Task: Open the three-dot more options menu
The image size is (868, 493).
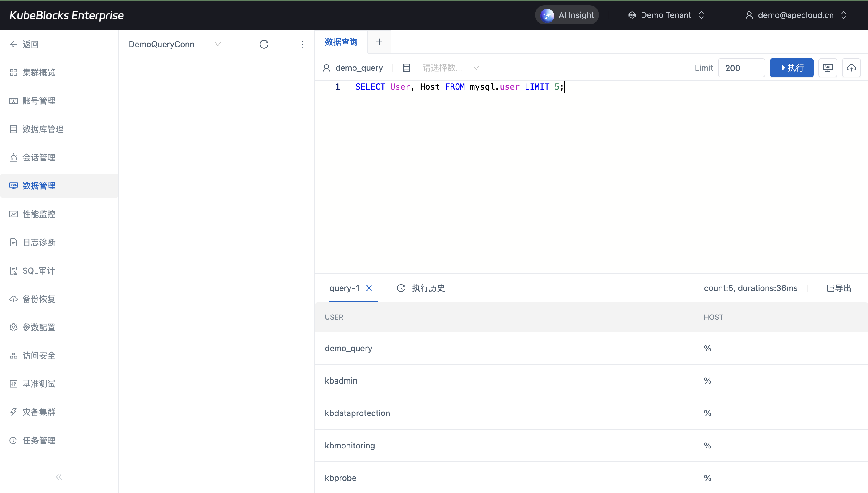Action: (302, 44)
